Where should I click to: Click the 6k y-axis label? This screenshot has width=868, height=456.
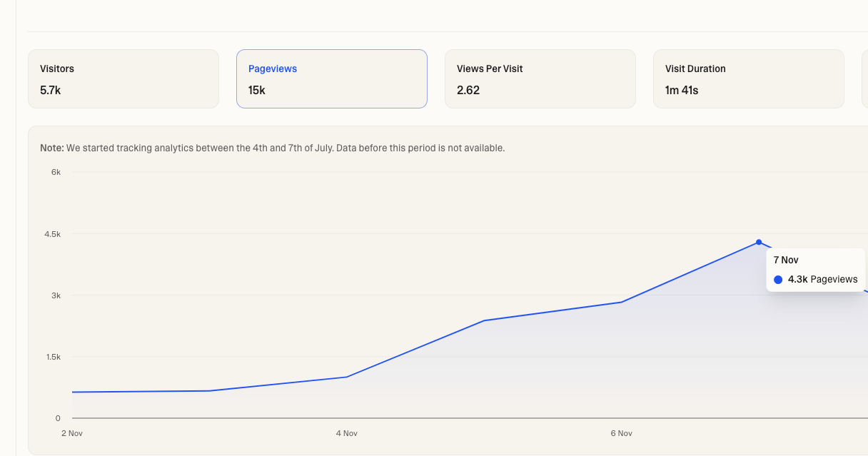(55, 172)
